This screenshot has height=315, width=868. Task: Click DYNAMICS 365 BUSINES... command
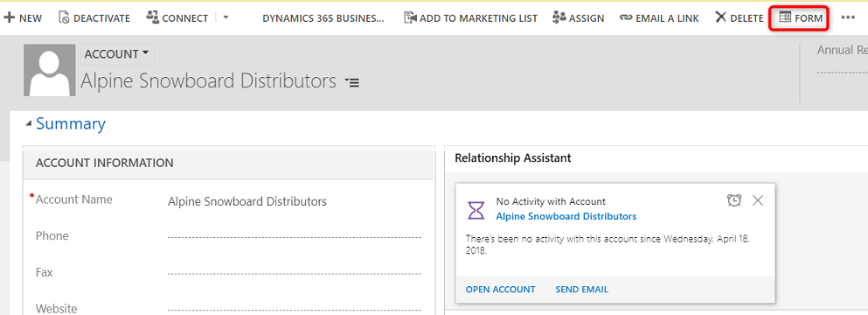tap(323, 18)
